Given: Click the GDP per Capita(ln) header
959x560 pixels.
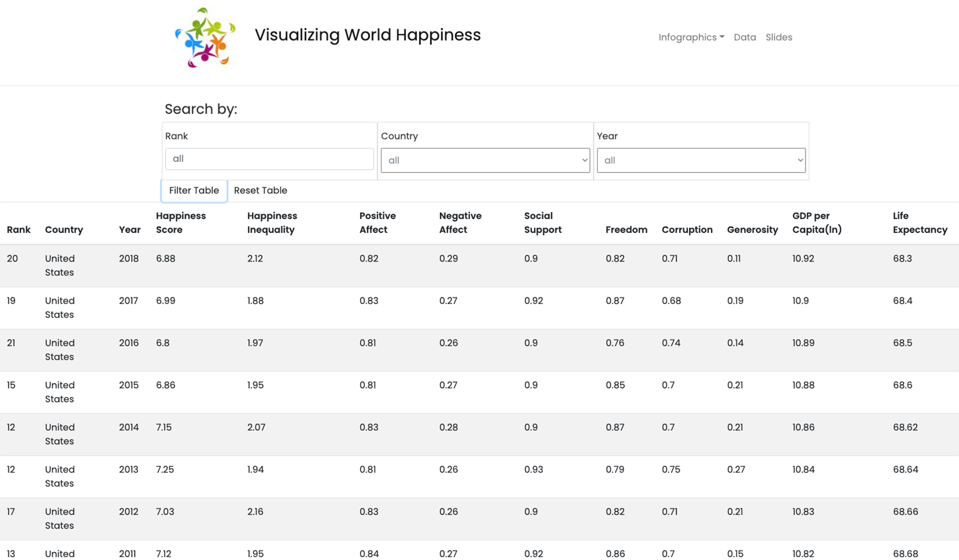Looking at the screenshot, I should tap(817, 223).
